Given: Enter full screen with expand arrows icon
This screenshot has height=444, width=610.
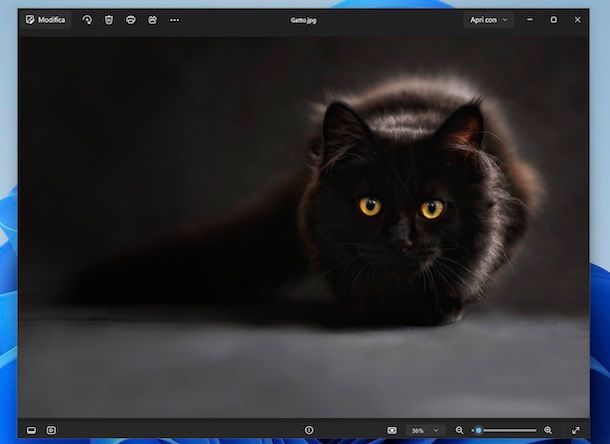Looking at the screenshot, I should 576,430.
